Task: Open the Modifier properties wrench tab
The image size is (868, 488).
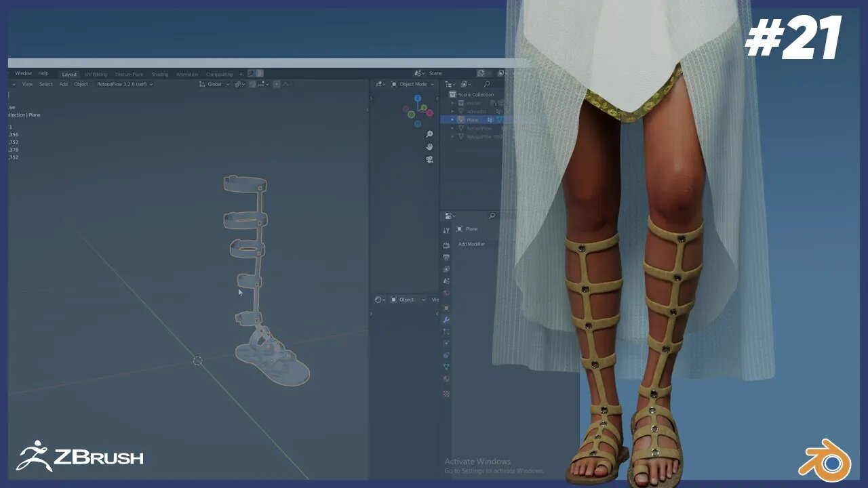Action: click(446, 320)
